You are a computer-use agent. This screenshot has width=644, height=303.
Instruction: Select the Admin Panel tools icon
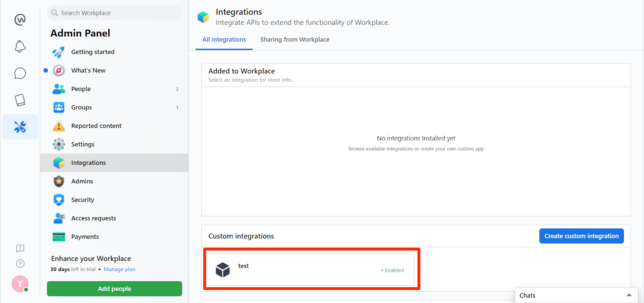[20, 127]
